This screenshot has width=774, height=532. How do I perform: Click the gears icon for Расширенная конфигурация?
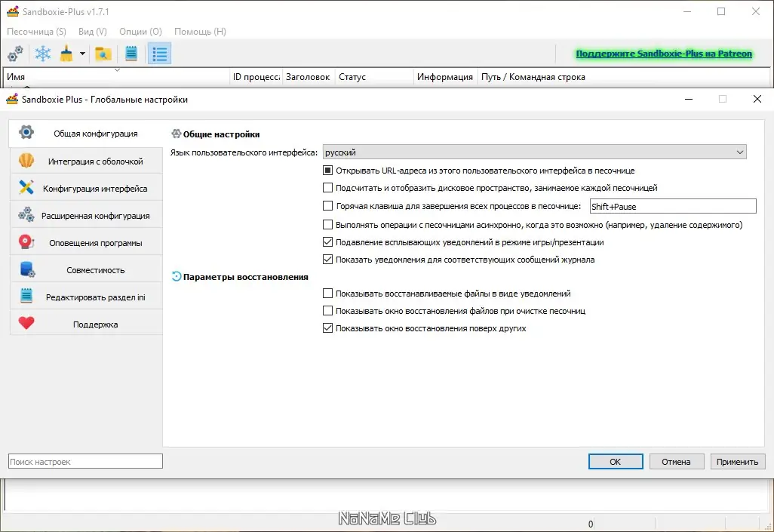click(x=26, y=215)
